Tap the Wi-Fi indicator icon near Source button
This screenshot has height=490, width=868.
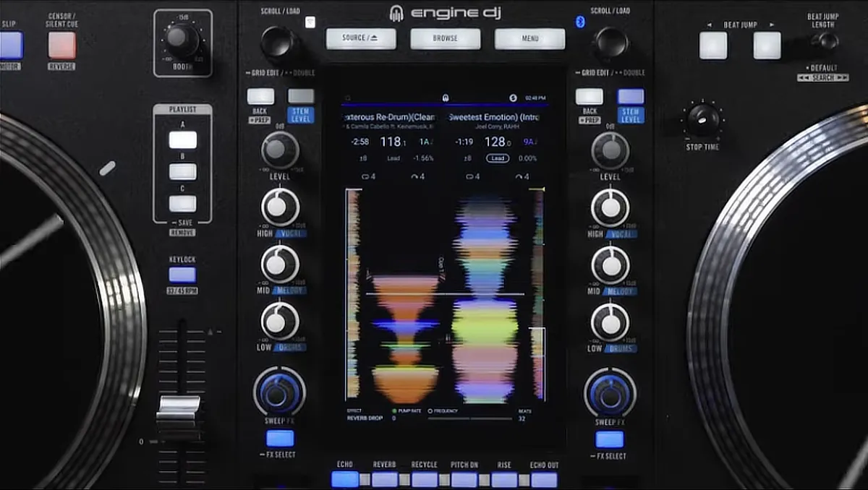tap(310, 22)
